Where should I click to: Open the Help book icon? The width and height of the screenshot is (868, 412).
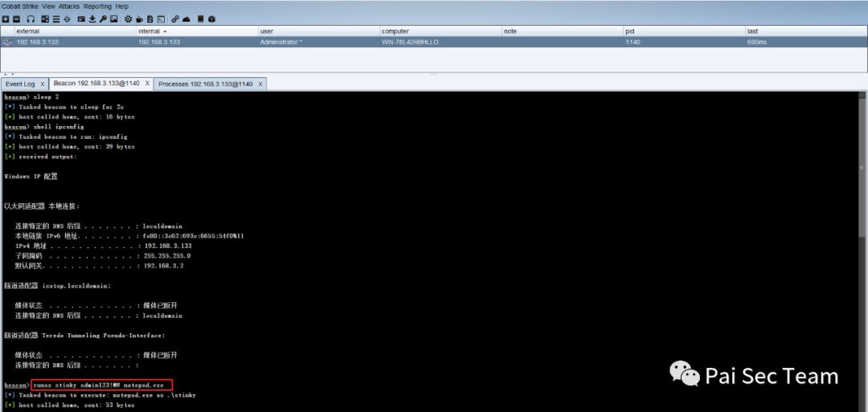point(200,19)
